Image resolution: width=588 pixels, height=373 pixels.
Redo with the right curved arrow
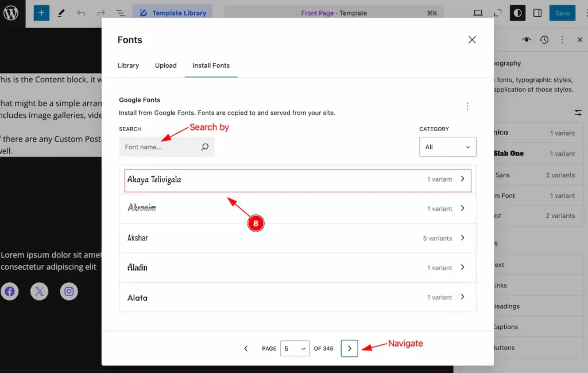(x=100, y=13)
